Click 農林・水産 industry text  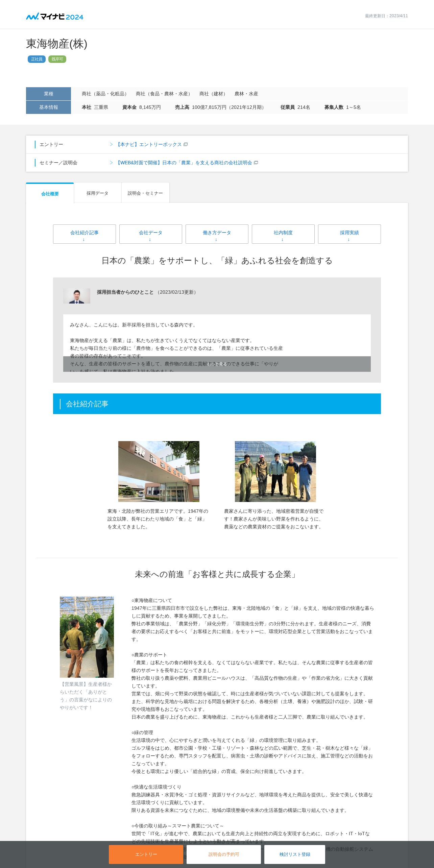tap(246, 94)
